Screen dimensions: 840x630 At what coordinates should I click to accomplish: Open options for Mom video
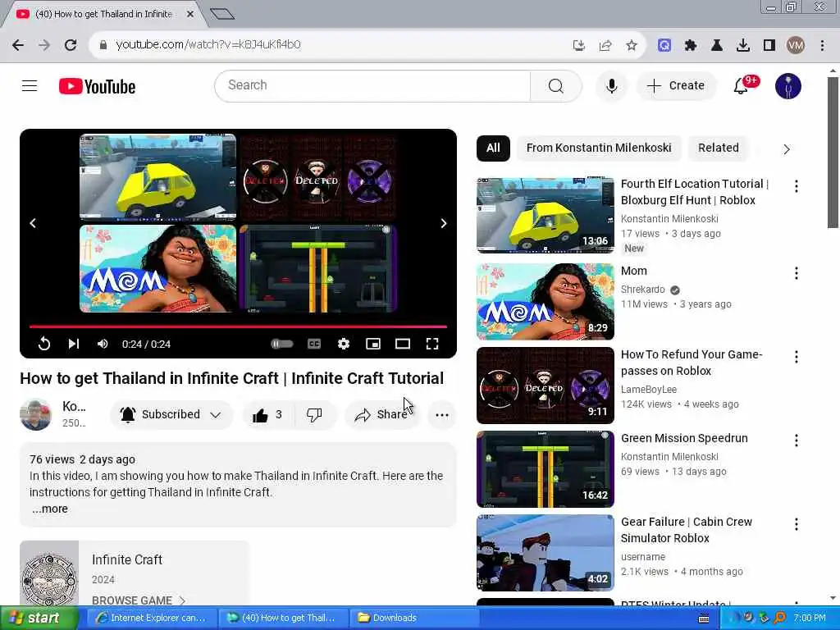[x=796, y=273]
